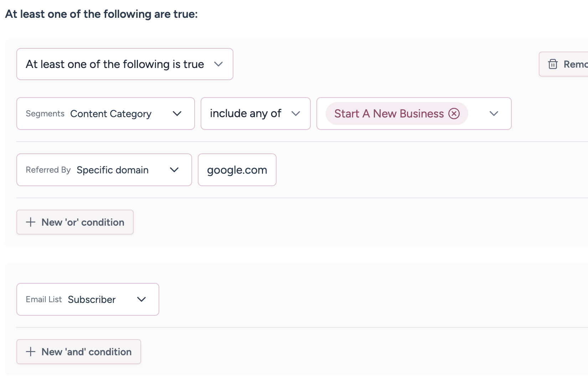Click the chevron after 'is true' group selector
This screenshot has height=378, width=588.
point(218,64)
